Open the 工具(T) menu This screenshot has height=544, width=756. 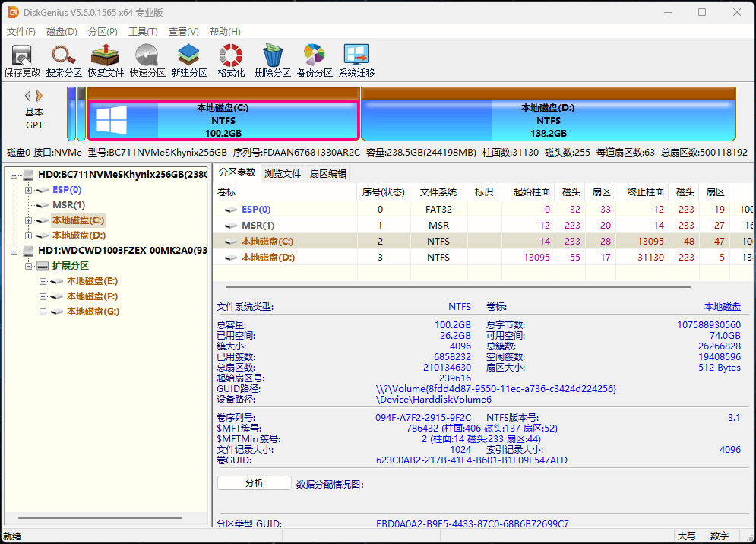pyautogui.click(x=143, y=32)
